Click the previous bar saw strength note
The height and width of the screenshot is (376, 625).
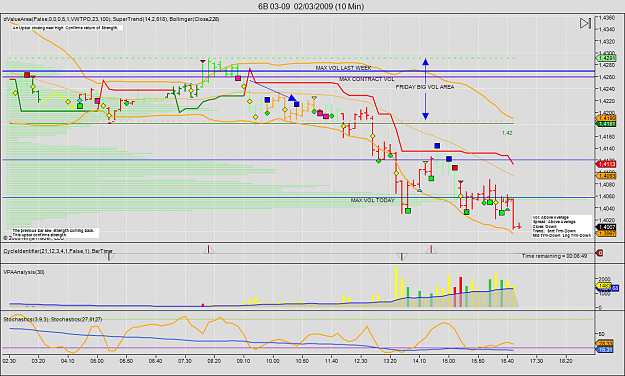[55, 233]
